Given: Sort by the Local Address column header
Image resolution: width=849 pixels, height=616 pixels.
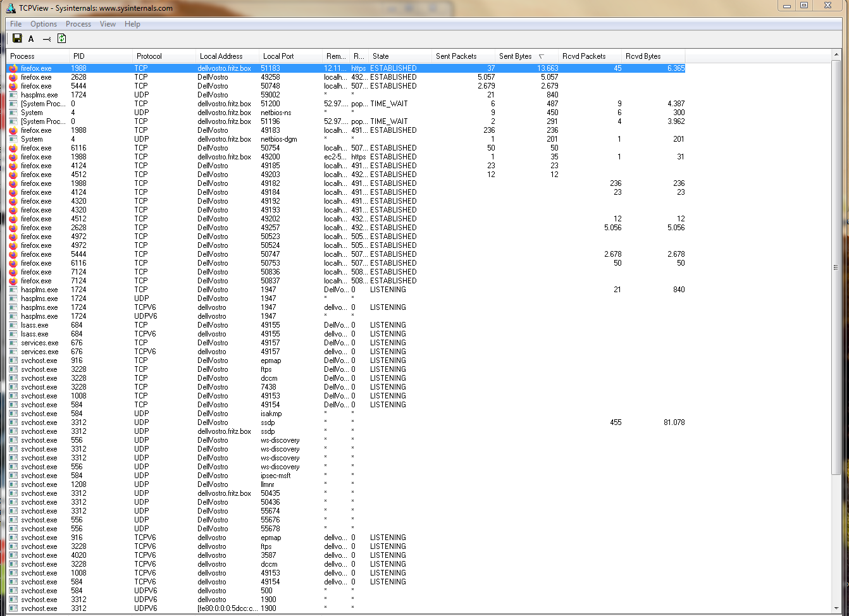Looking at the screenshot, I should (227, 56).
